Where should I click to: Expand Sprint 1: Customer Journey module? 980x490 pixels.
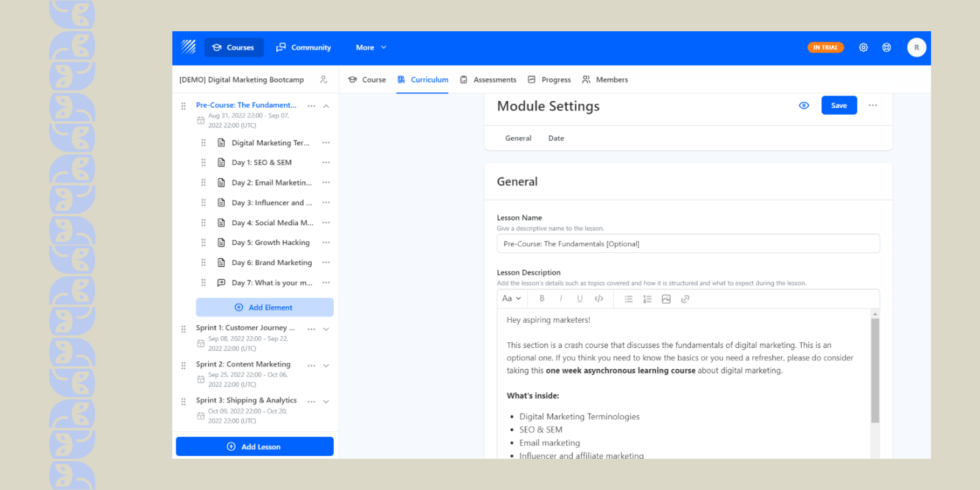point(326,329)
